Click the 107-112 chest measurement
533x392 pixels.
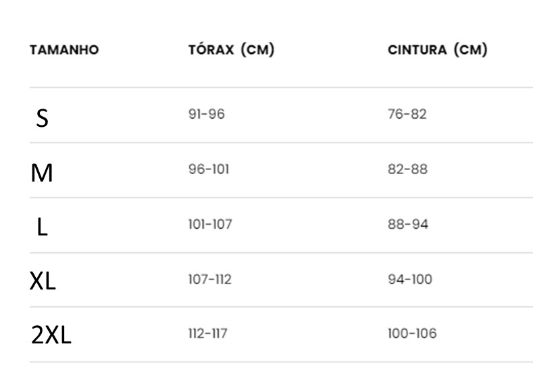pyautogui.click(x=210, y=279)
